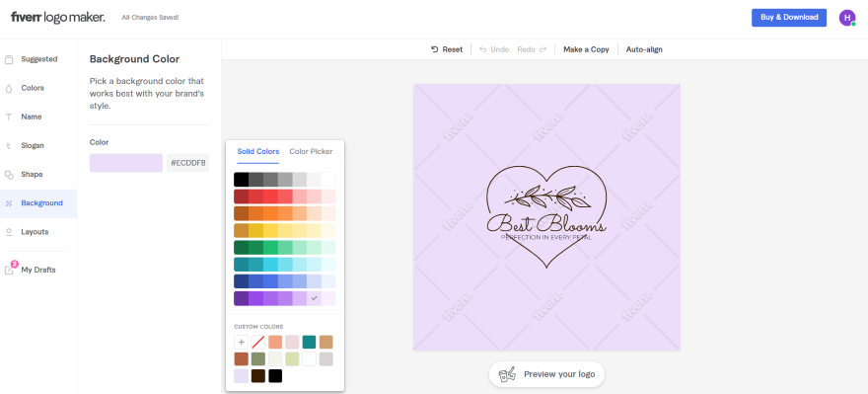The height and width of the screenshot is (394, 868).
Task: Click Auto-align
Action: click(644, 49)
